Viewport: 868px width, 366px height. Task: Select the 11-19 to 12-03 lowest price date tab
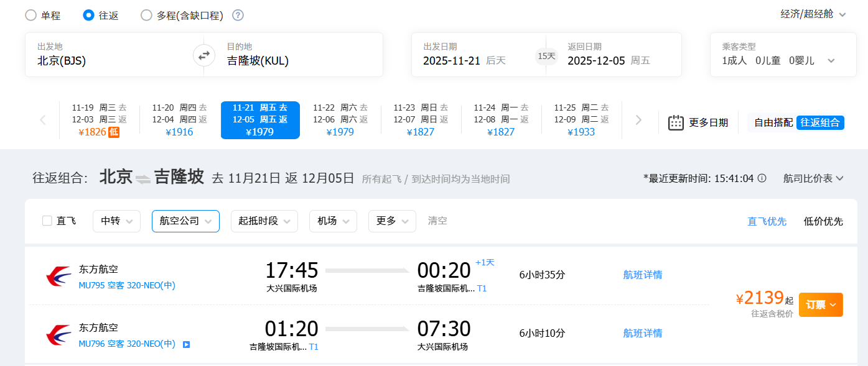pos(99,120)
